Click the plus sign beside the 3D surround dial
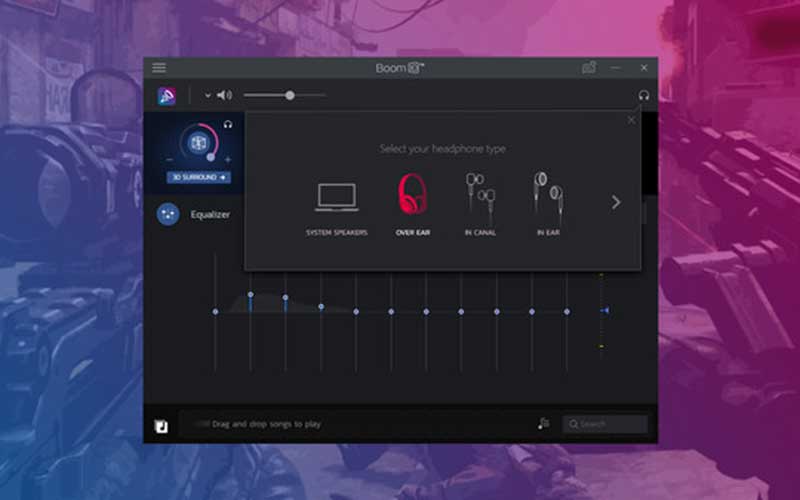The height and width of the screenshot is (500, 800). (228, 160)
